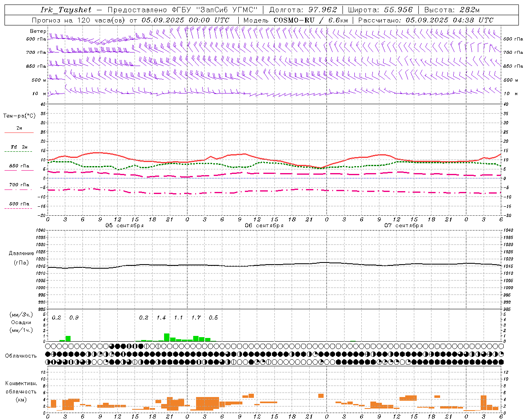Image resolution: width=525 pixels, height=420 pixels.
Task: Click the 06 сентября date label
Action: 264,225
